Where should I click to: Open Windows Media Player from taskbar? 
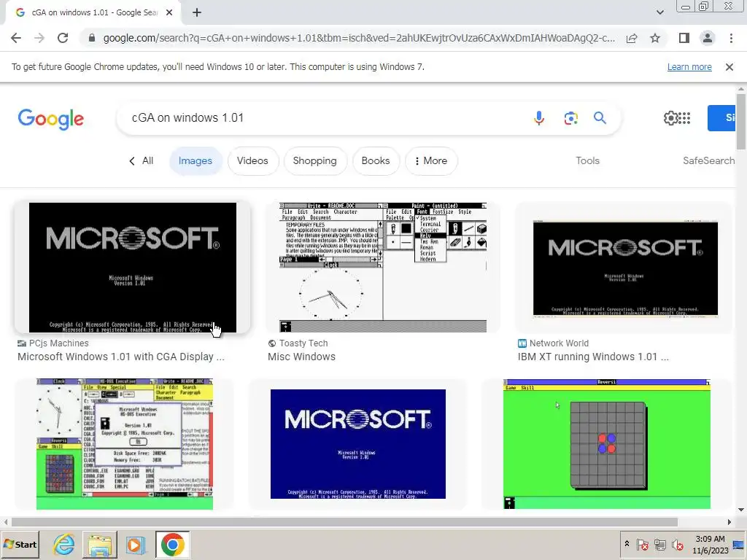[135, 544]
